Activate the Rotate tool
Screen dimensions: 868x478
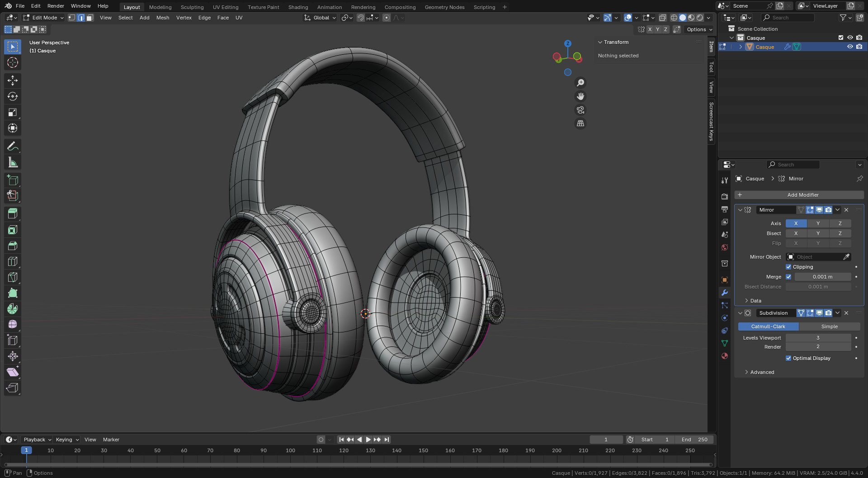pos(13,96)
